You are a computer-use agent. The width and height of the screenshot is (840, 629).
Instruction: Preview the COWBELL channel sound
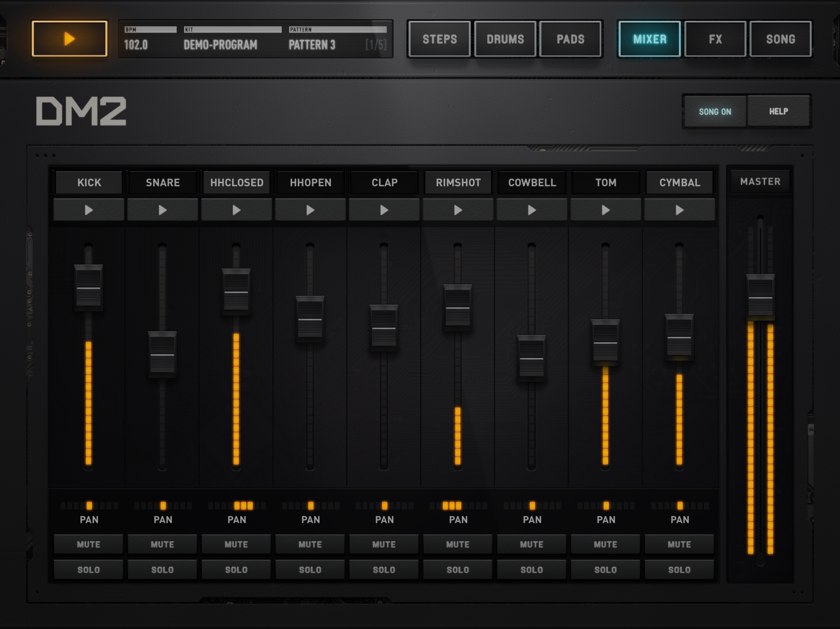[531, 210]
